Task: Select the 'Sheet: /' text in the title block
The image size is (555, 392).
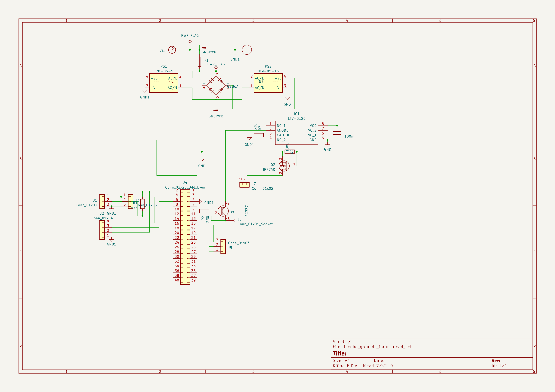Action: [342, 342]
